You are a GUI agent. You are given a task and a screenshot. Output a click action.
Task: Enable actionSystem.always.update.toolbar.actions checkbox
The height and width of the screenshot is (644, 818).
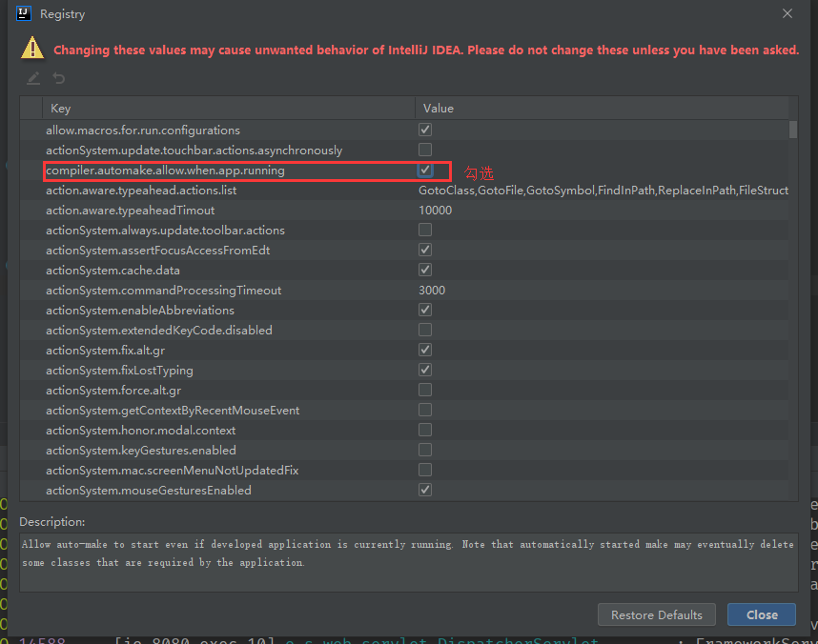click(425, 230)
